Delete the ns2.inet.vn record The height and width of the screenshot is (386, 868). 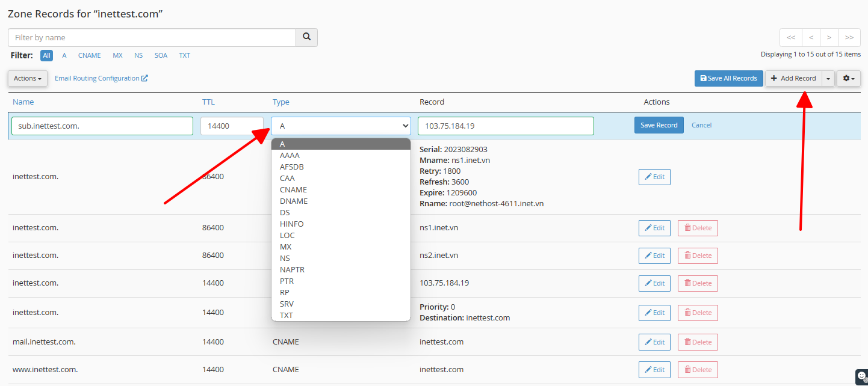[x=698, y=256]
